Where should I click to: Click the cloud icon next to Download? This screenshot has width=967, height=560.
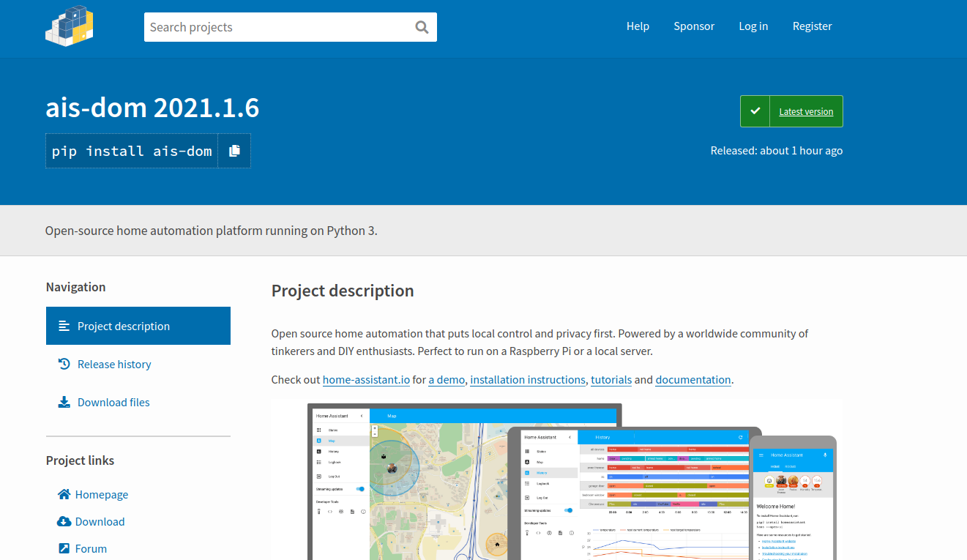(x=64, y=521)
